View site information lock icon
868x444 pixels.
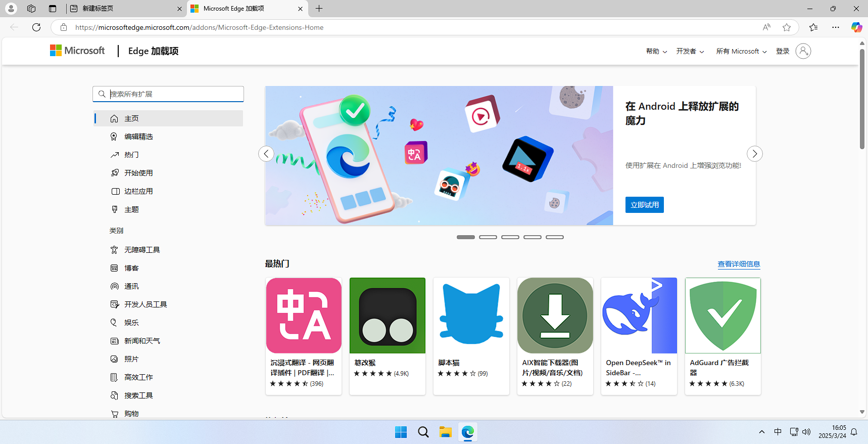[x=64, y=27]
